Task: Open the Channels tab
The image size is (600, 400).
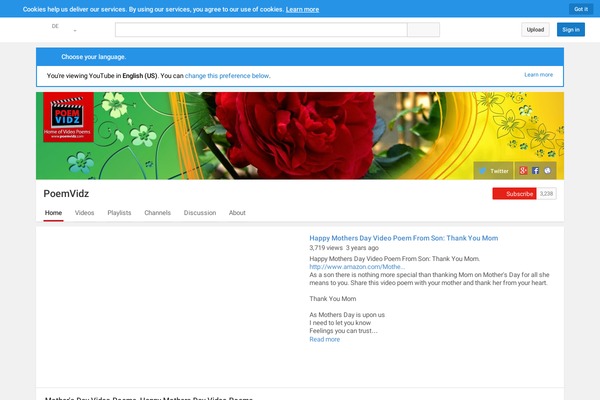Action: (x=158, y=213)
